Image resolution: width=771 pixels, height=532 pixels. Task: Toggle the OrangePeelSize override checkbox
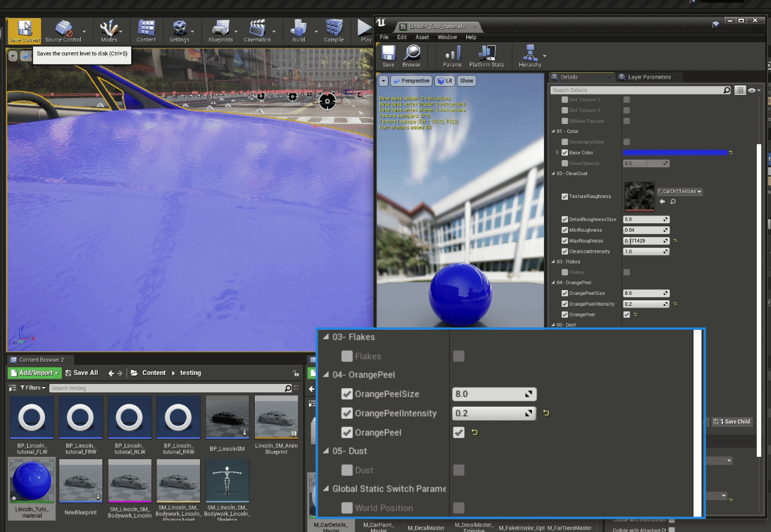(347, 394)
